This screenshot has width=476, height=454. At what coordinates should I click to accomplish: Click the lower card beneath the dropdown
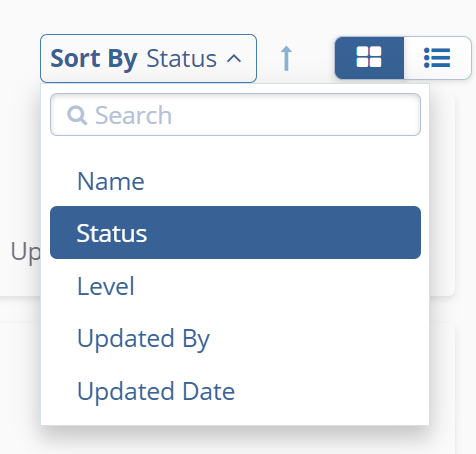[20, 387]
